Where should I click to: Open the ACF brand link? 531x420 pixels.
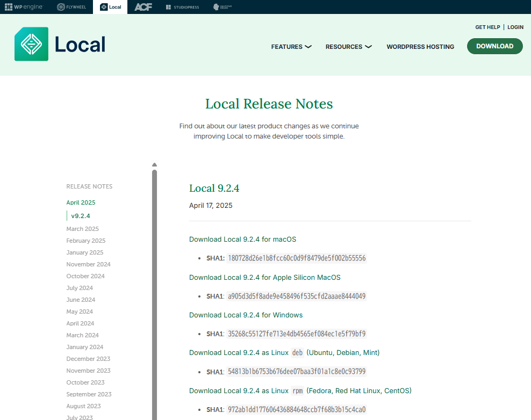coord(143,7)
